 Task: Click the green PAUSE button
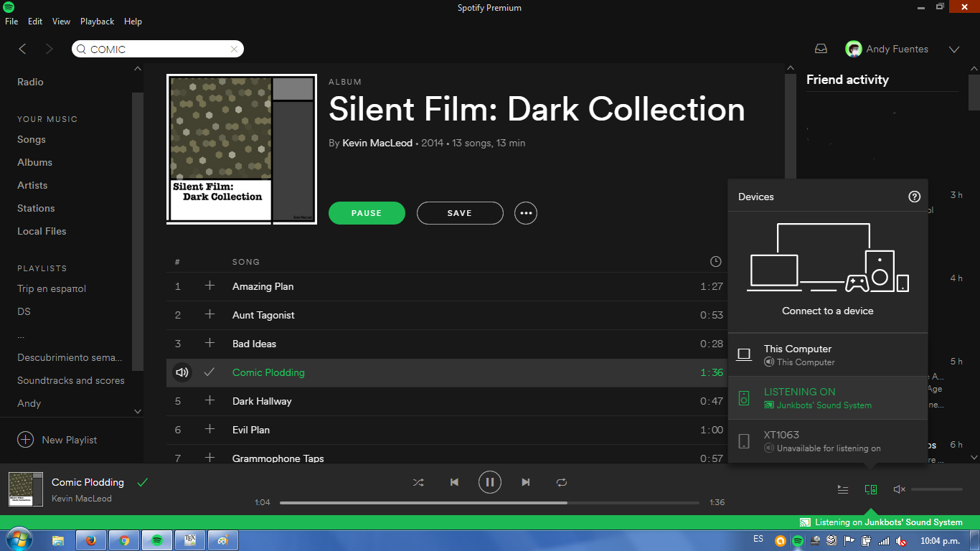pos(367,213)
